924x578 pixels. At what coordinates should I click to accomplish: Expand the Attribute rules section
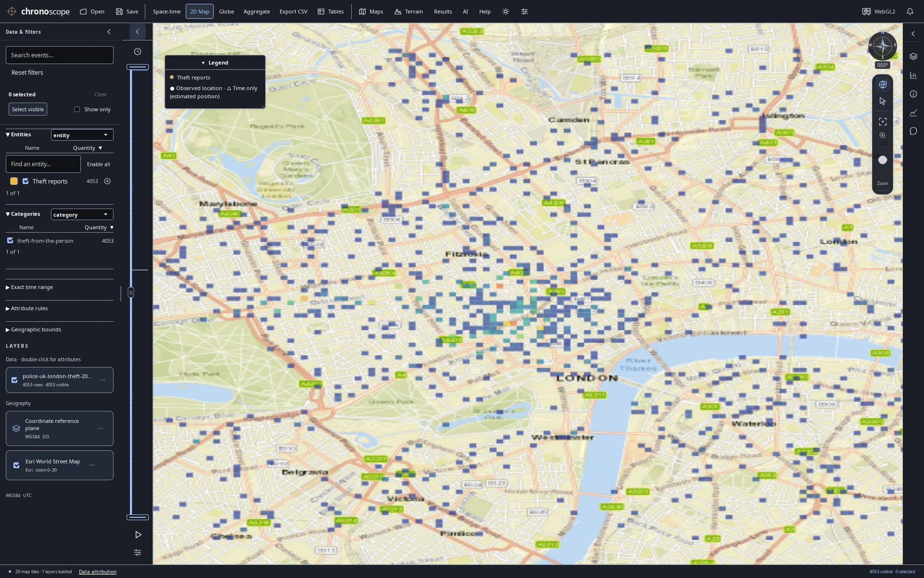(x=27, y=308)
